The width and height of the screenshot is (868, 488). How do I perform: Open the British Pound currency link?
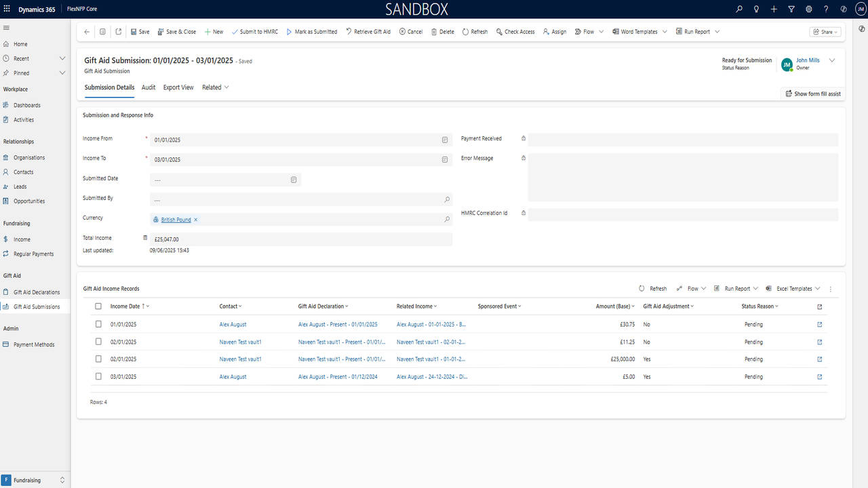(x=176, y=220)
